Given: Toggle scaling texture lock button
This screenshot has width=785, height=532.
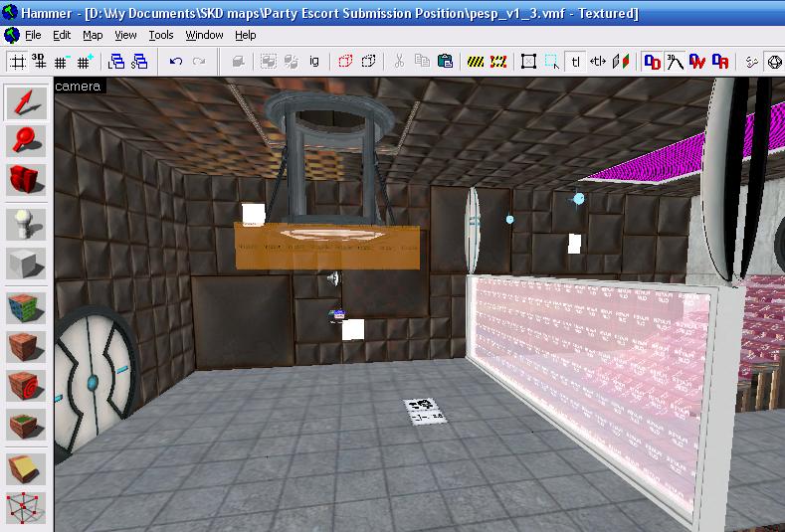Looking at the screenshot, I should pyautogui.click(x=598, y=62).
